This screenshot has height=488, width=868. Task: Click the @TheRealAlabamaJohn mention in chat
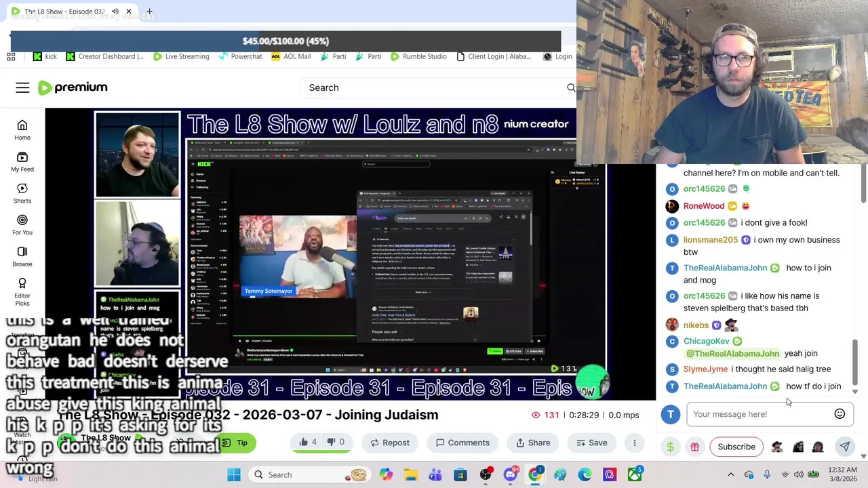click(x=732, y=353)
